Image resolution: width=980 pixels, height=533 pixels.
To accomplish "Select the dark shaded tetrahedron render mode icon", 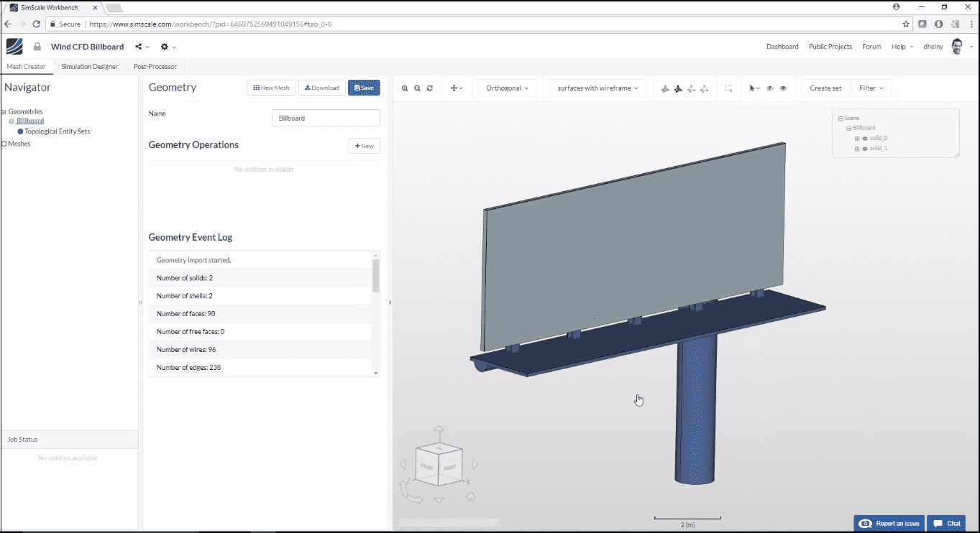I will [x=677, y=88].
